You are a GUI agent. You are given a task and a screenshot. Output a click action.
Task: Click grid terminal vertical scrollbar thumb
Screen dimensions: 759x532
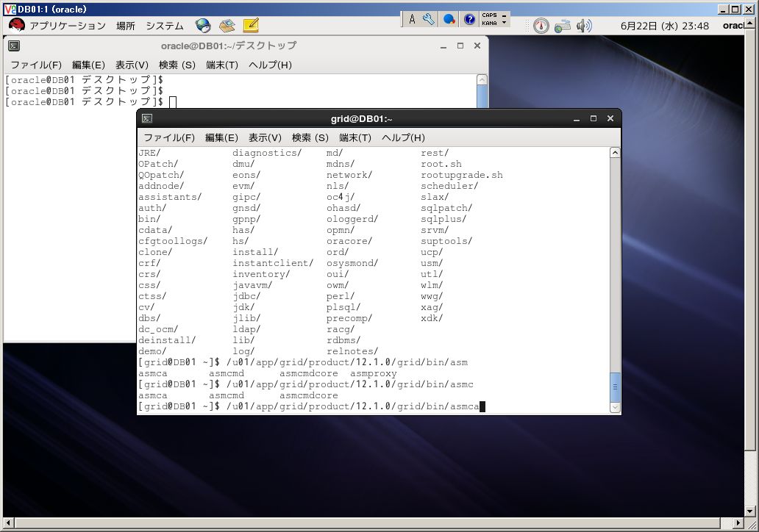tap(615, 387)
